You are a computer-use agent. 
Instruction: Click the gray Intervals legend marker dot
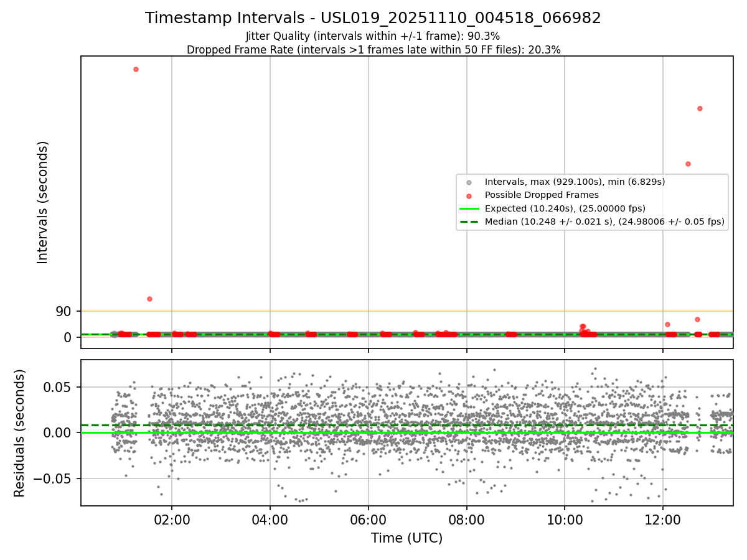(x=469, y=182)
